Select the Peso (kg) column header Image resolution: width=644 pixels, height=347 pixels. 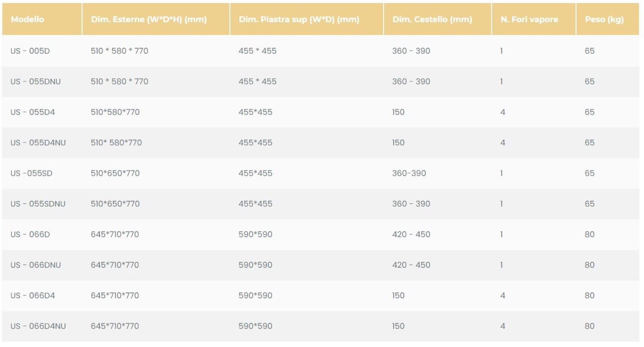click(x=604, y=19)
